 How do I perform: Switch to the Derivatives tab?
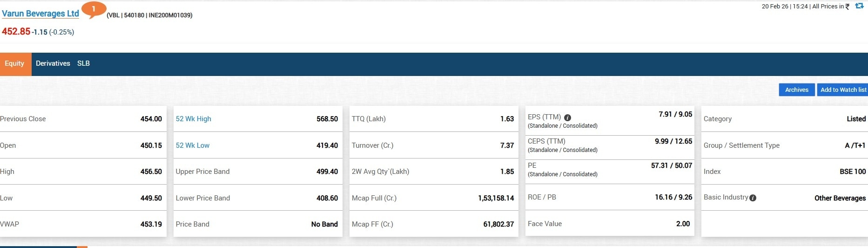(53, 64)
